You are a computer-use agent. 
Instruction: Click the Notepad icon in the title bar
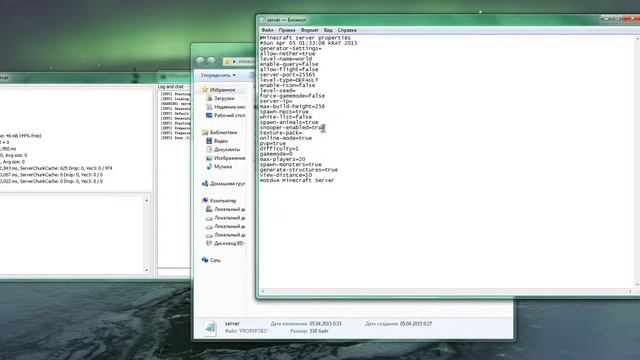point(262,20)
